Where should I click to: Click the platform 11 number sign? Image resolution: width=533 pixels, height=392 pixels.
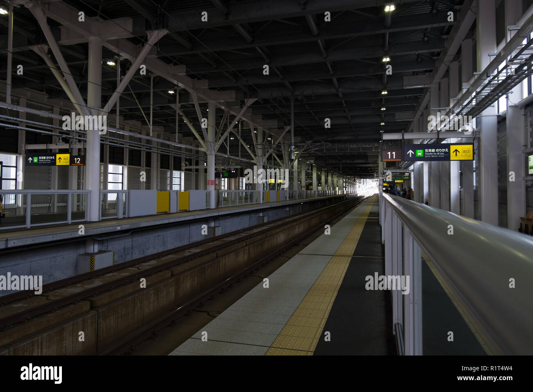click(392, 155)
